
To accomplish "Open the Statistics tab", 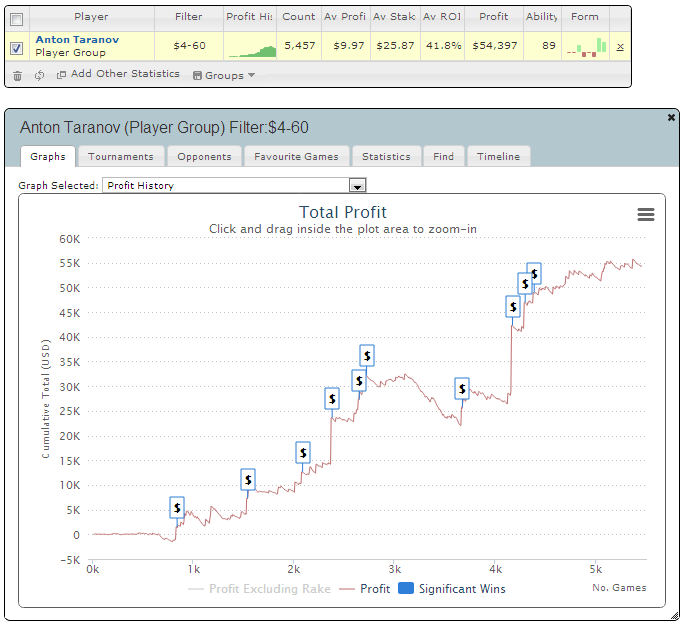I will tap(386, 156).
